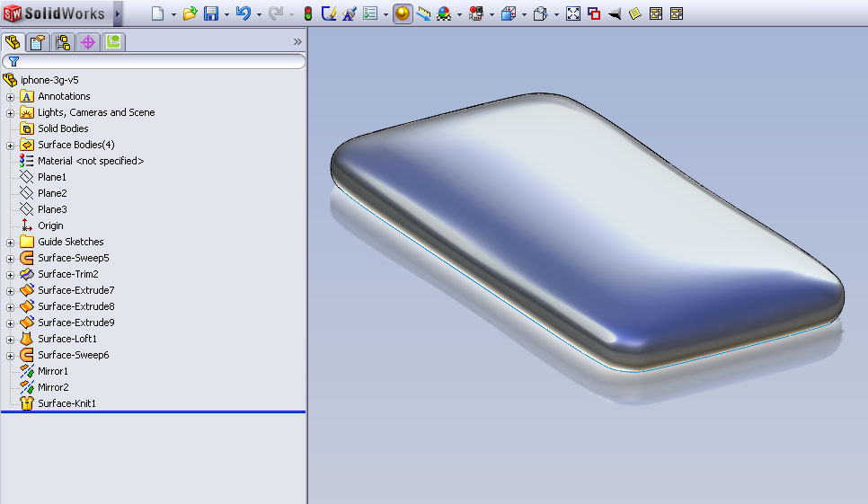Click the red overlapping squares icon
The height and width of the screenshot is (504, 868).
tap(594, 13)
